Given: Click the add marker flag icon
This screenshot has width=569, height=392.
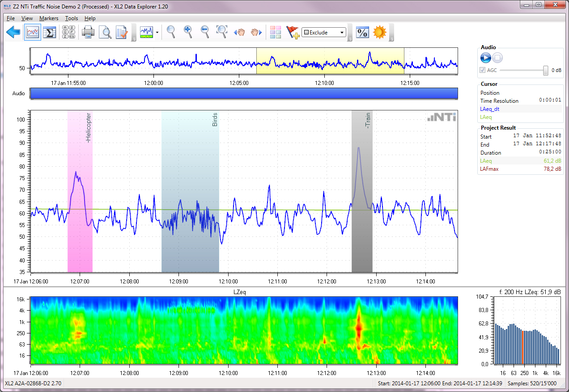Looking at the screenshot, I should tap(293, 32).
